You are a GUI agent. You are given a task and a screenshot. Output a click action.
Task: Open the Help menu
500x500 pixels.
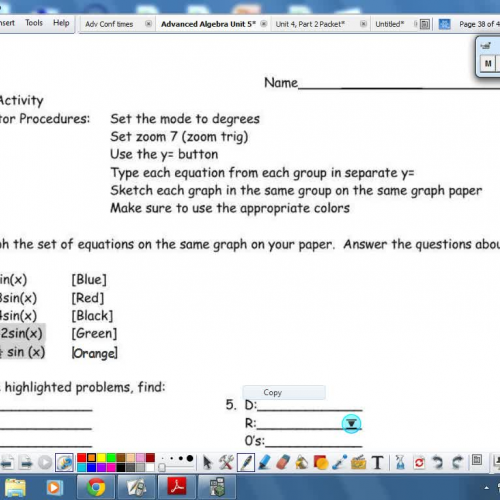coord(61,23)
